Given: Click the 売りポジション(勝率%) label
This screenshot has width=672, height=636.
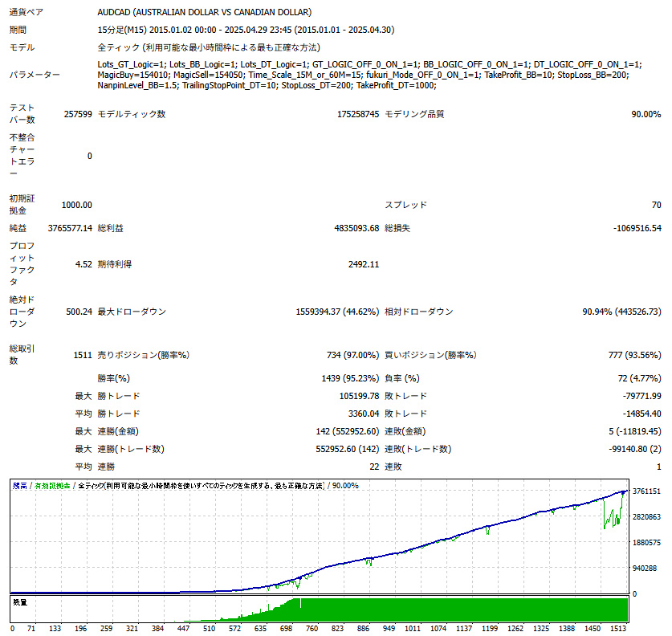Looking at the screenshot, I should pos(143,355).
